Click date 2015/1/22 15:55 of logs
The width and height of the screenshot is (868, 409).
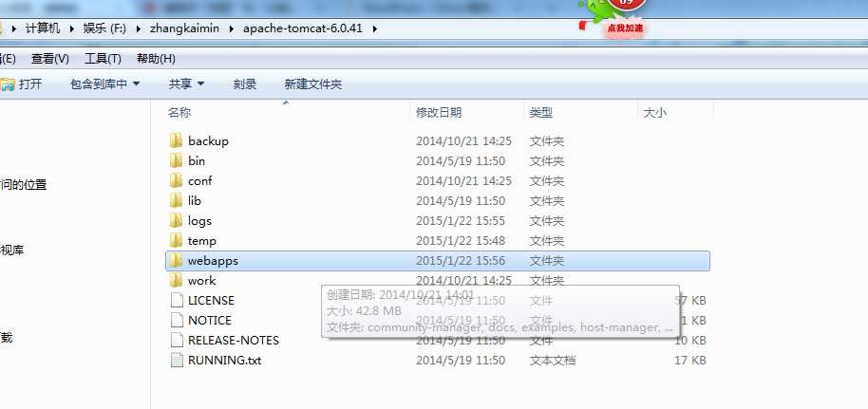[461, 221]
